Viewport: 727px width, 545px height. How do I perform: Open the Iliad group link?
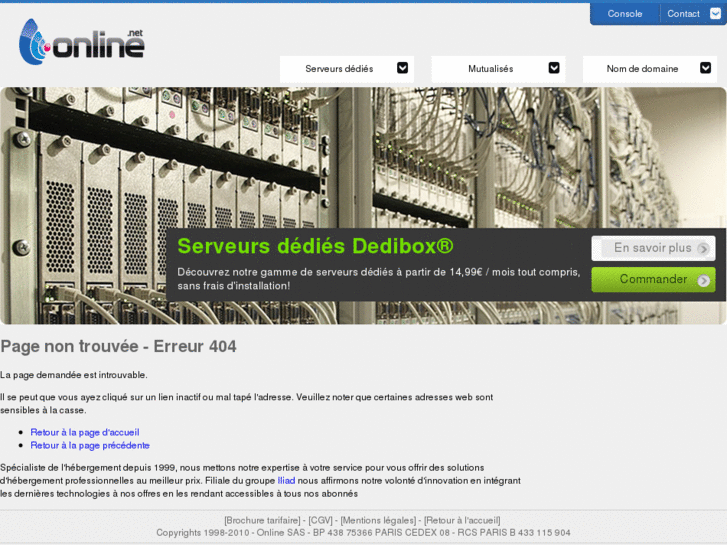[286, 481]
